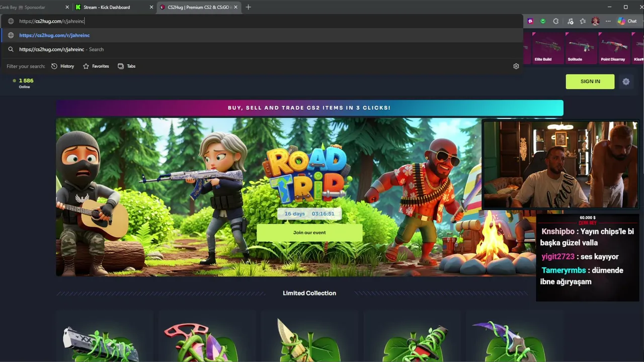Filter search suggestions by Tabs
Viewport: 644px width, 362px height.
coord(127,66)
